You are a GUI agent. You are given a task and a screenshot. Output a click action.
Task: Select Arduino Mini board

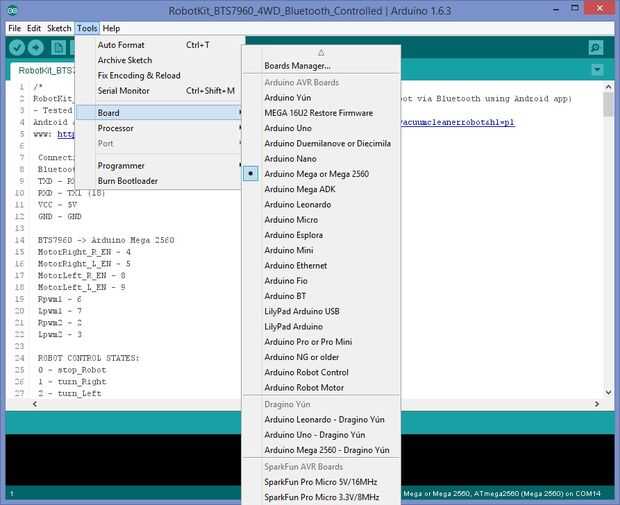click(321, 250)
